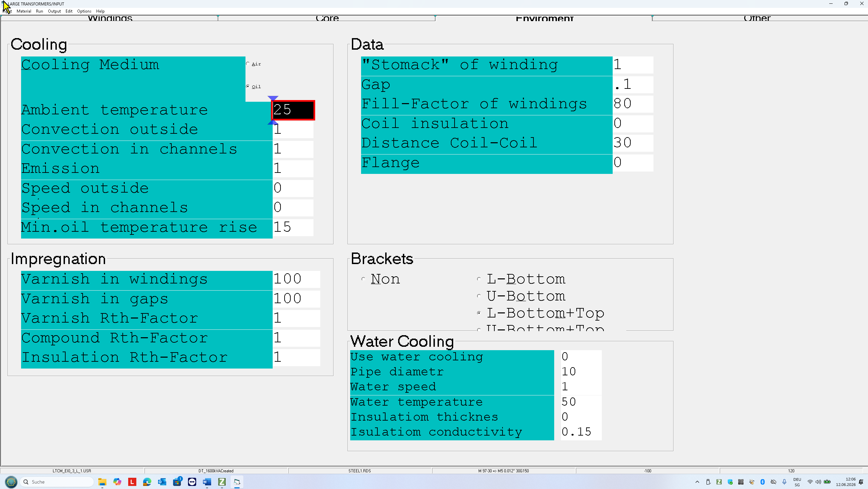This screenshot has height=489, width=868.
Task: Open the Options menu
Action: click(x=84, y=11)
